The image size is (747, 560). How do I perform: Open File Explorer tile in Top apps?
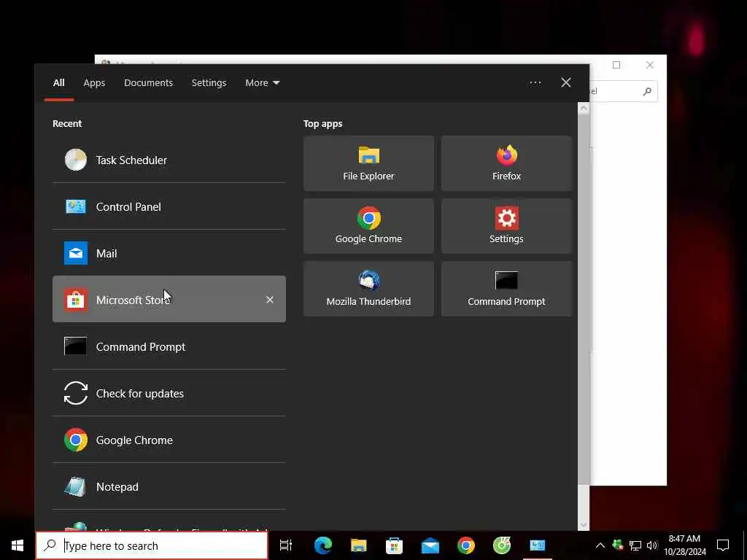(368, 163)
